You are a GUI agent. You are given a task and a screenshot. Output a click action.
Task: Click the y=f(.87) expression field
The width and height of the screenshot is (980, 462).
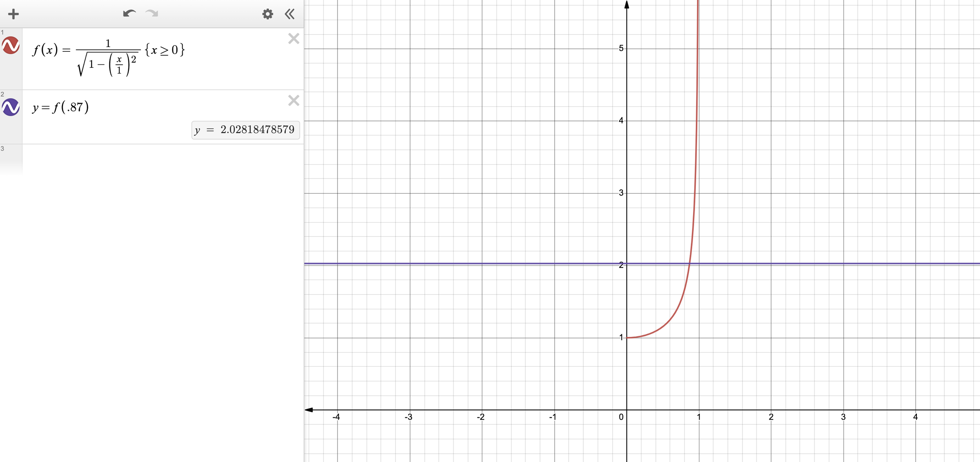click(61, 107)
